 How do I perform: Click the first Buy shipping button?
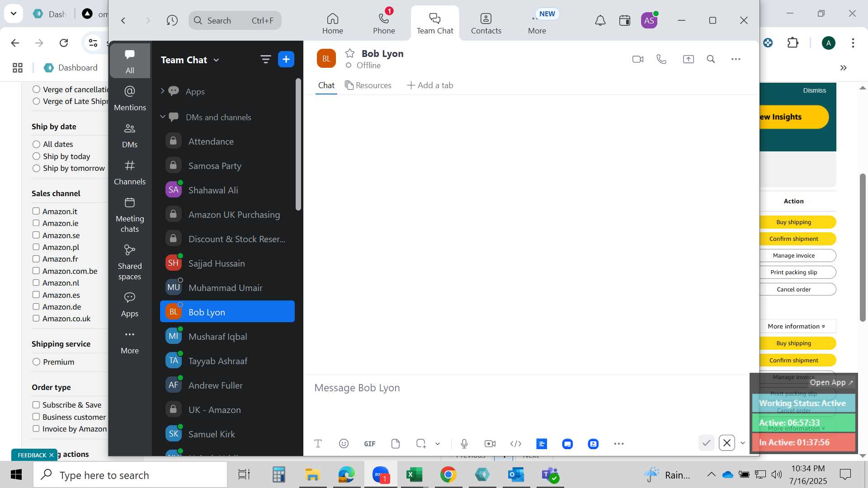[x=798, y=222]
